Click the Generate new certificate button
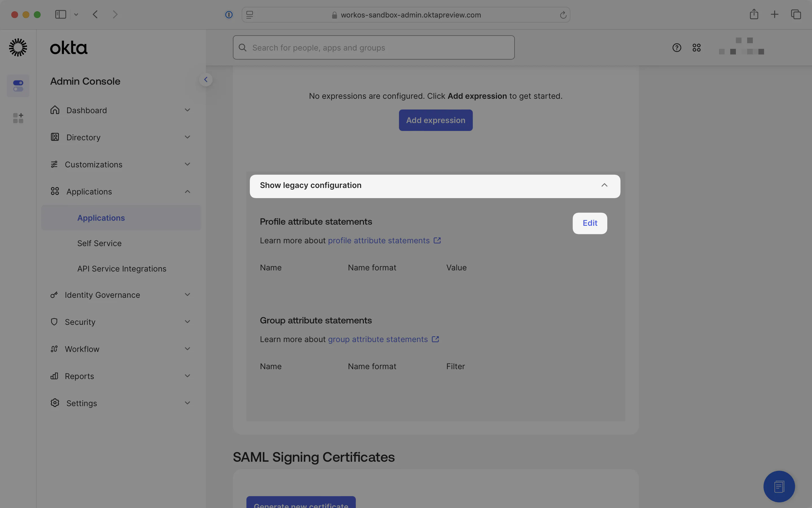Image resolution: width=812 pixels, height=508 pixels. click(301, 503)
